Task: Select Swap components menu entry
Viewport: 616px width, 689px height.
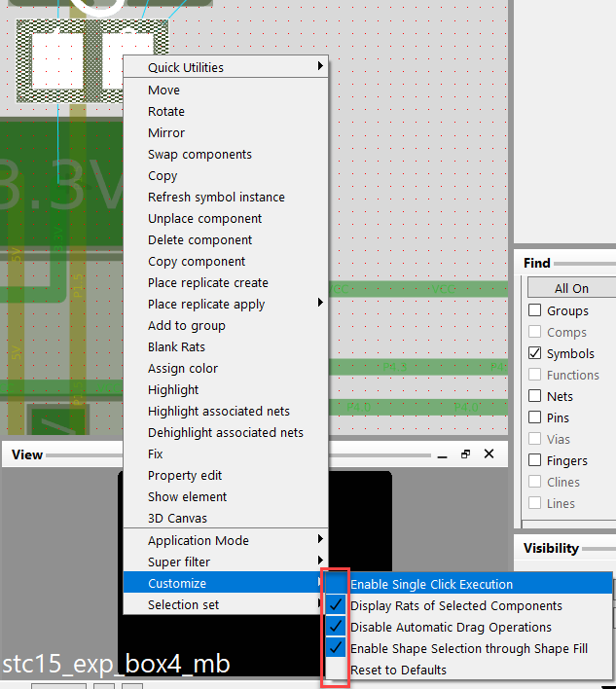Action: pos(199,155)
